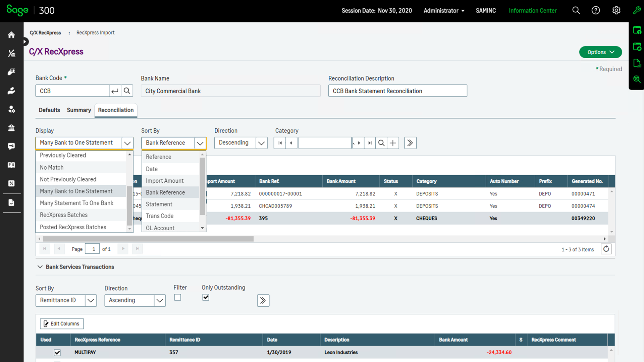Expand the Remittance ID sort dropdown
This screenshot has width=644, height=362.
91,300
